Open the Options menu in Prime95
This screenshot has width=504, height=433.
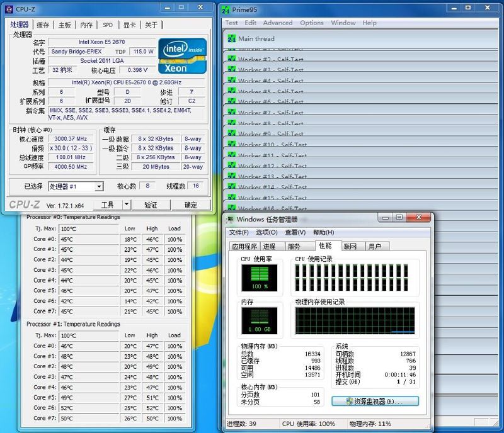coord(312,22)
